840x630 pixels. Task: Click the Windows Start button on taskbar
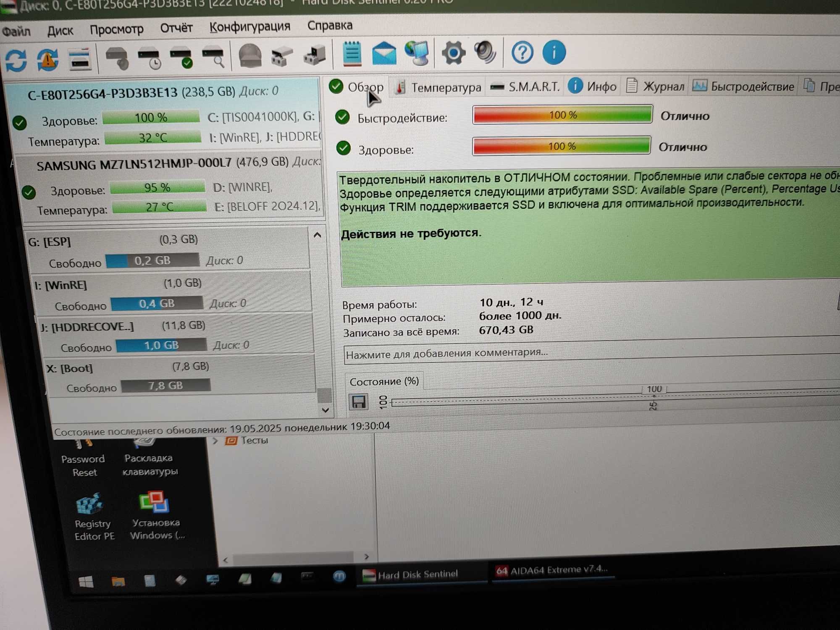86,582
